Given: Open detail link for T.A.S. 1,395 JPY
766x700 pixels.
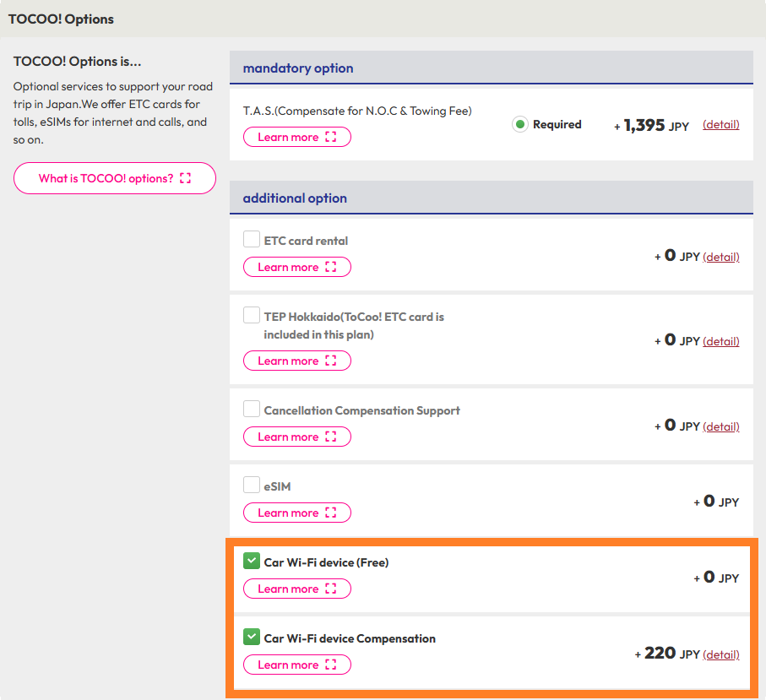Looking at the screenshot, I should pos(720,125).
